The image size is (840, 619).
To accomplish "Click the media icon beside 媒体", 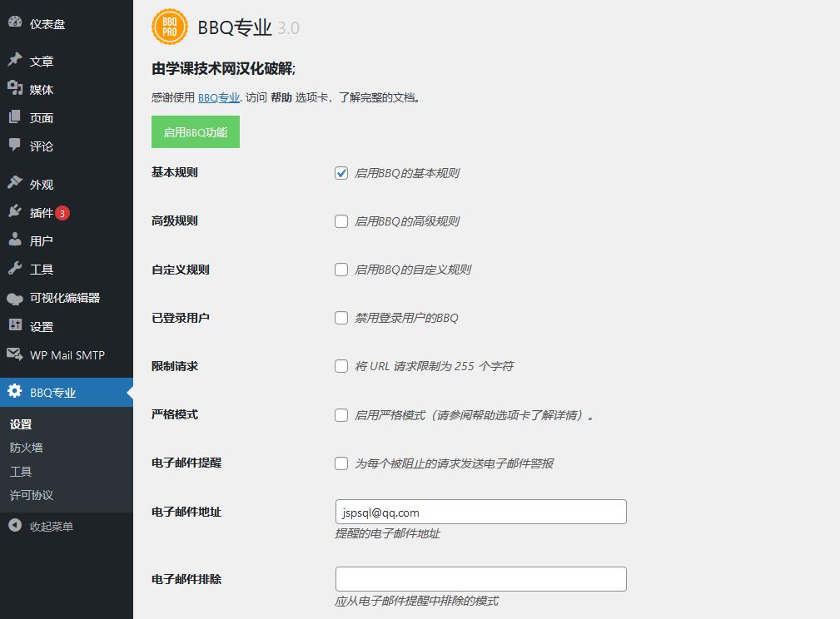I will point(15,88).
